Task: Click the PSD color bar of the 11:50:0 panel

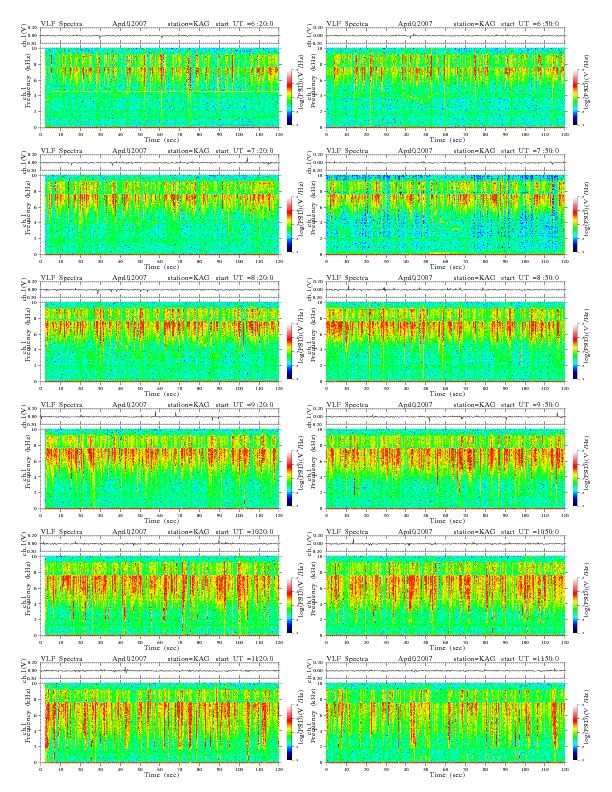Action: [576, 732]
